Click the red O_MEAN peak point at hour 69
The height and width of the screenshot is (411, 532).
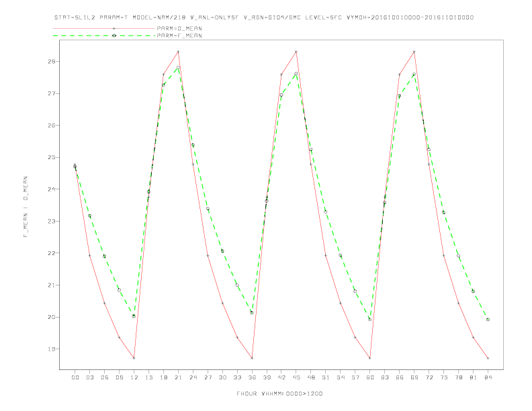tap(414, 52)
